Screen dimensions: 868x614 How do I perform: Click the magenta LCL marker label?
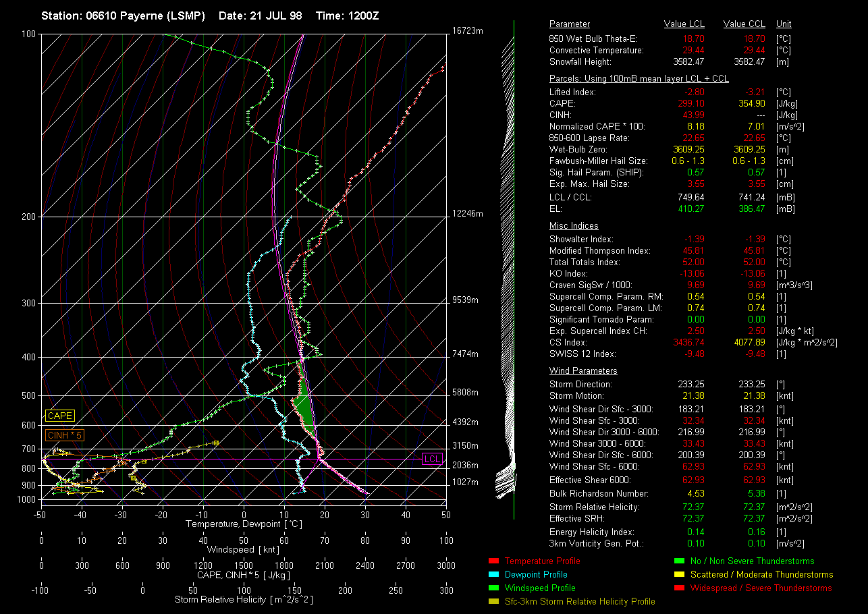pyautogui.click(x=432, y=459)
